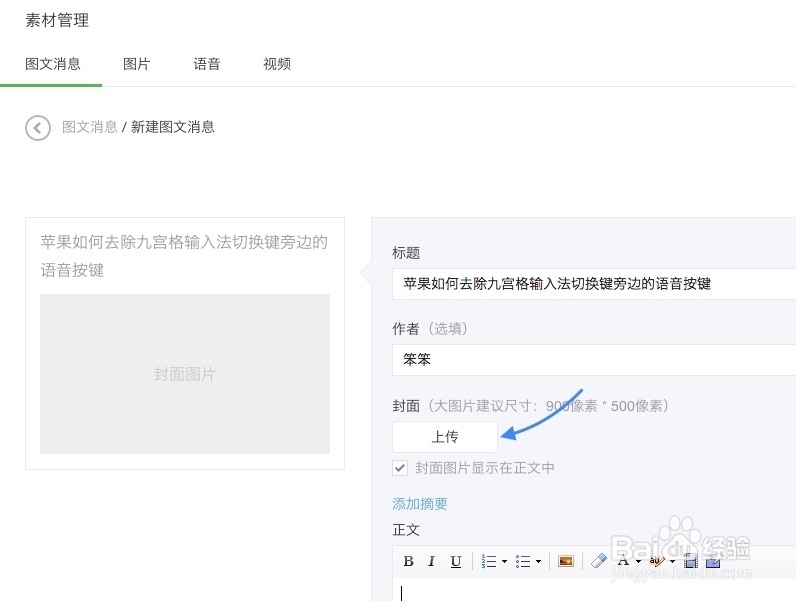
Task: Toggle italic formatting in the editor toolbar
Action: (x=432, y=561)
